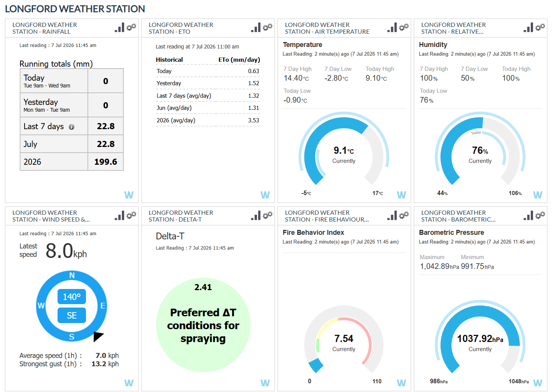Select 2026 (avg/day) ETo value 3.53
This screenshot has width=552, height=392.
(254, 120)
